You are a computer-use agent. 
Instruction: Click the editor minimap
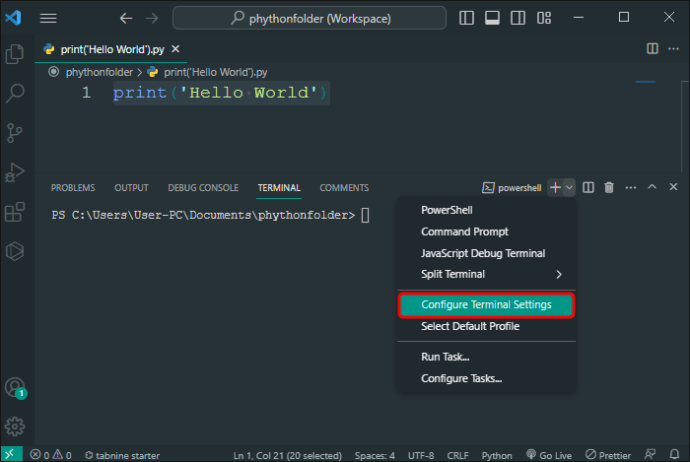[646, 82]
